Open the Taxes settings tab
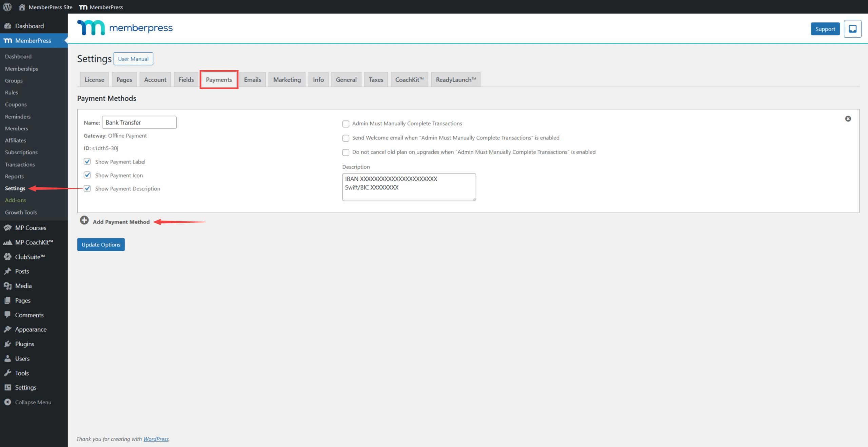 (376, 79)
